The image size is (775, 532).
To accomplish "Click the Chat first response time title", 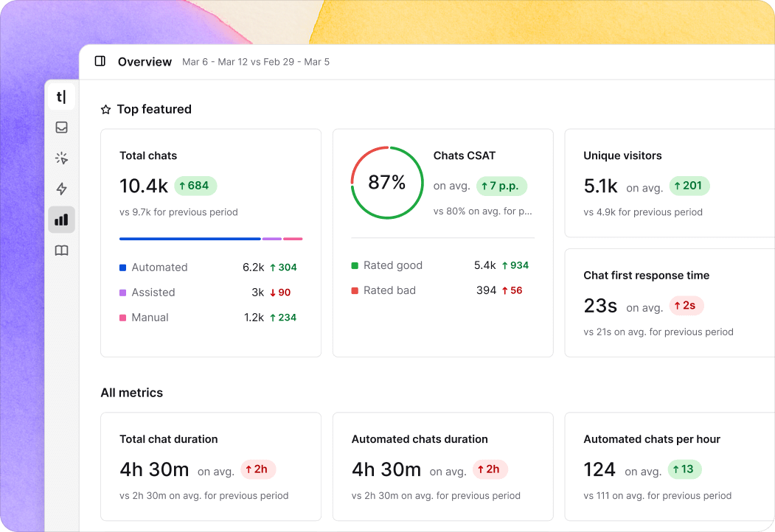I will coord(646,276).
